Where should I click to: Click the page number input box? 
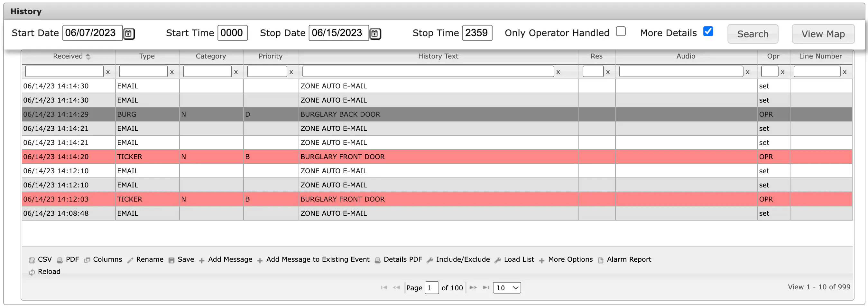[432, 288]
